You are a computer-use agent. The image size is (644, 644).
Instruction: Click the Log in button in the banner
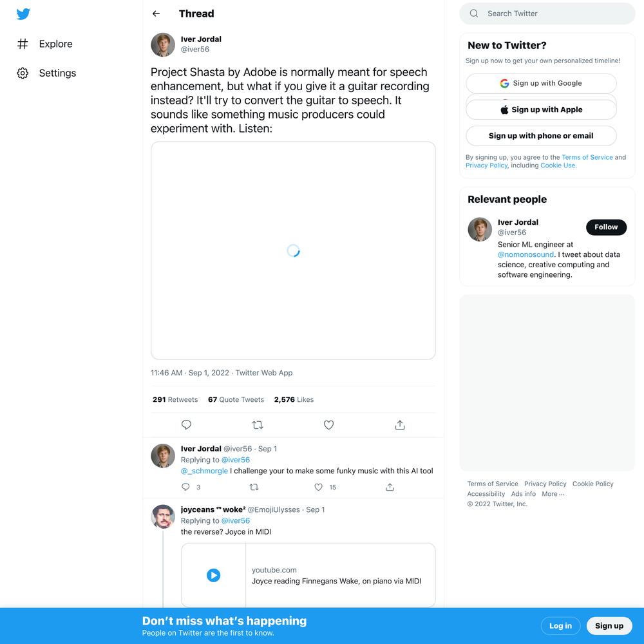point(560,626)
